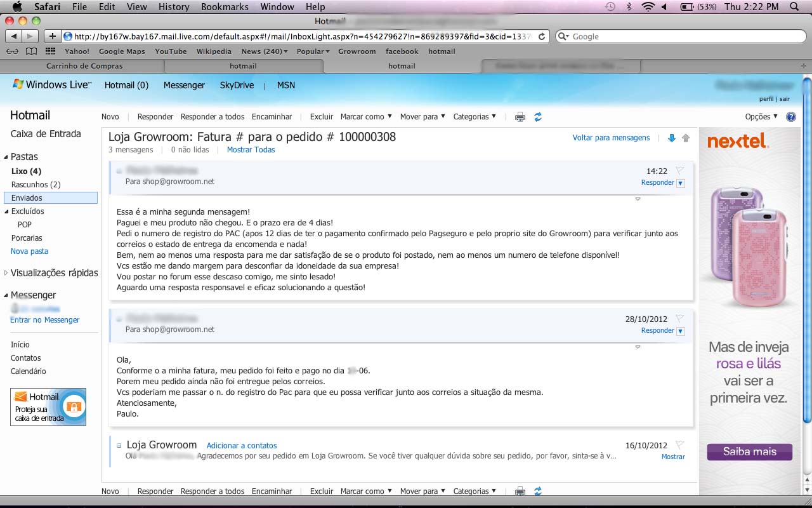Open the SkyDrive header link
The width and height of the screenshot is (812, 508).
pos(237,85)
